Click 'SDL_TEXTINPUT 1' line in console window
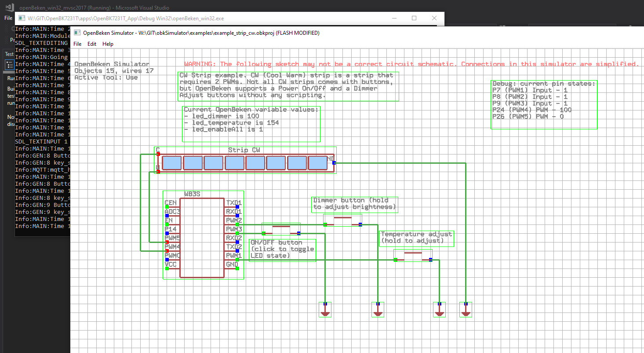The height and width of the screenshot is (353, 644). pos(41,141)
